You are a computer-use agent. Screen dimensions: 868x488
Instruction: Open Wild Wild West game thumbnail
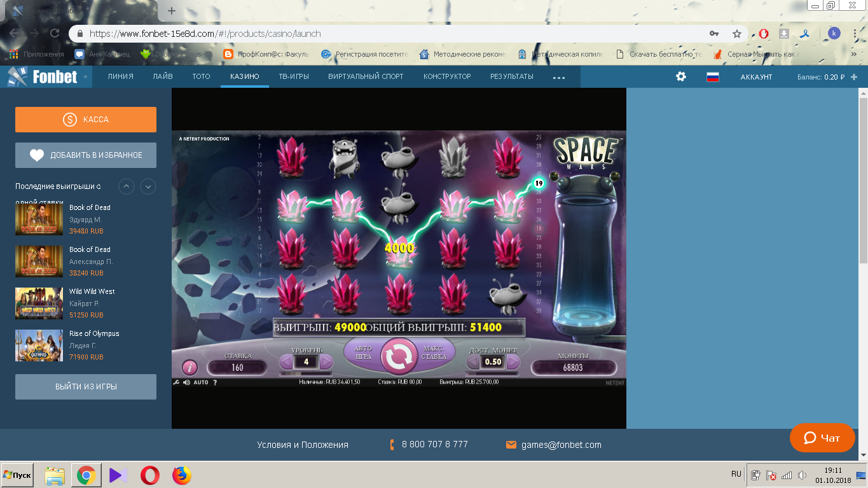pyautogui.click(x=39, y=303)
